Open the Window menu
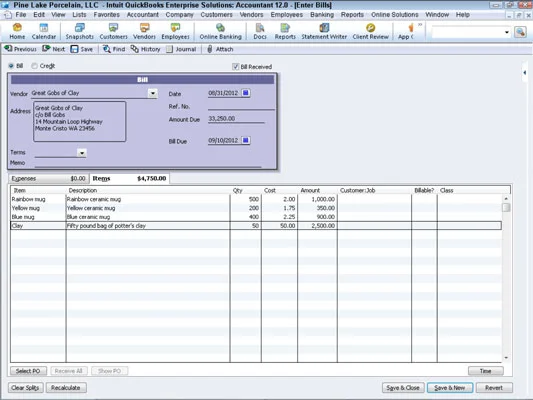Image resolution: width=533 pixels, height=400 pixels. pyautogui.click(x=437, y=15)
